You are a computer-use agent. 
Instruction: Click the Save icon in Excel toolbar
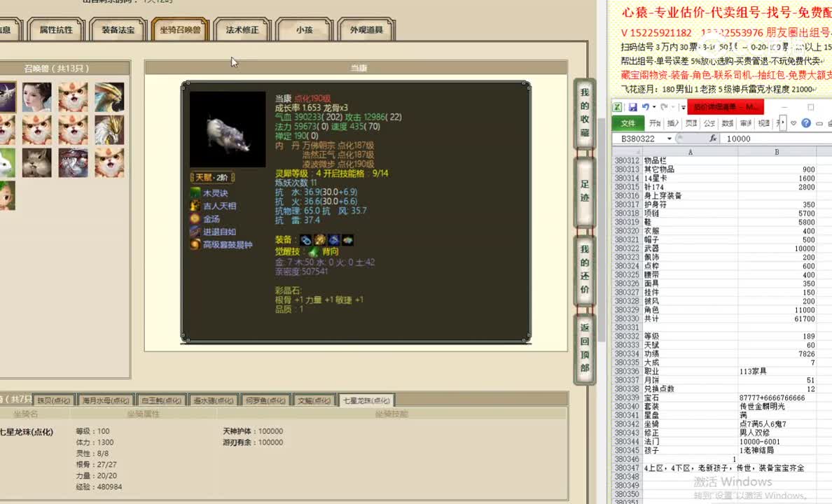pyautogui.click(x=632, y=107)
